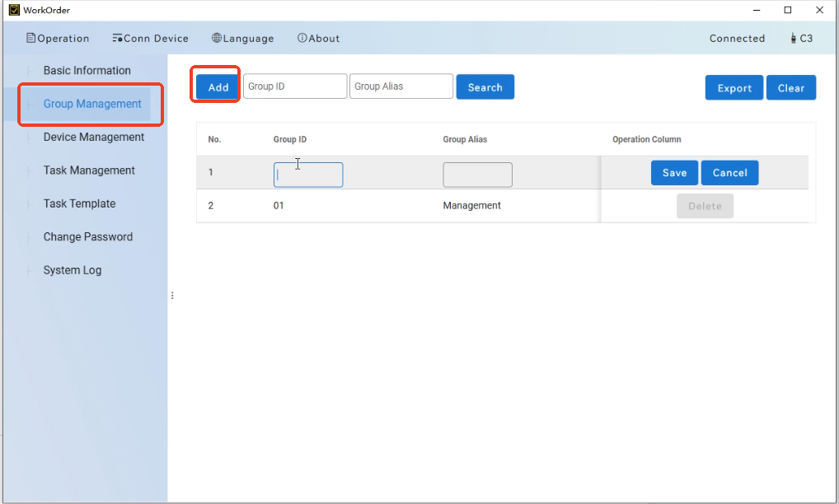
Task: Click the Add group button
Action: [218, 87]
